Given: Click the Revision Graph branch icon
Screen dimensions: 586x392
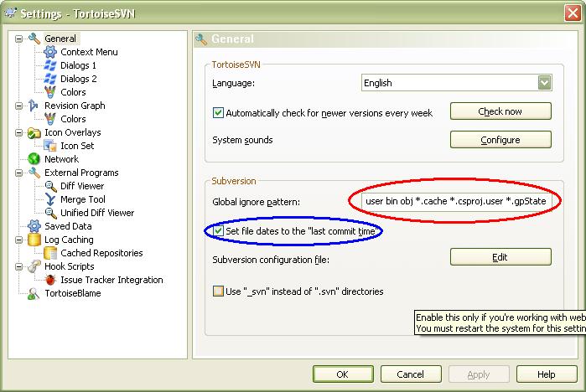Looking at the screenshot, I should 34,106.
